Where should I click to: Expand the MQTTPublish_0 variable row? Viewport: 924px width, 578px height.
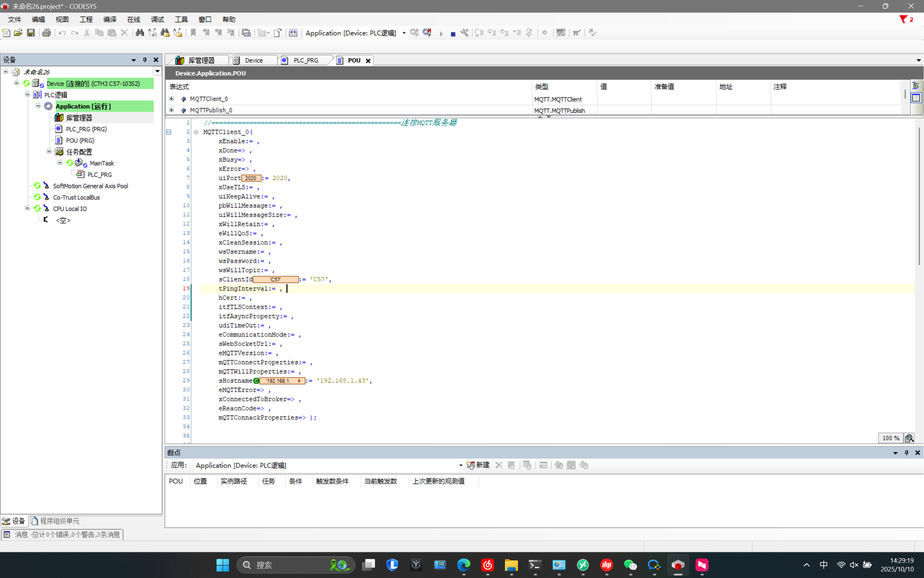tap(171, 110)
